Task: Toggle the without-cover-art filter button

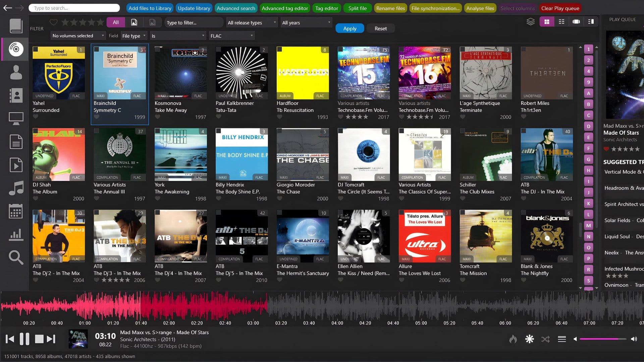Action: pyautogui.click(x=152, y=22)
